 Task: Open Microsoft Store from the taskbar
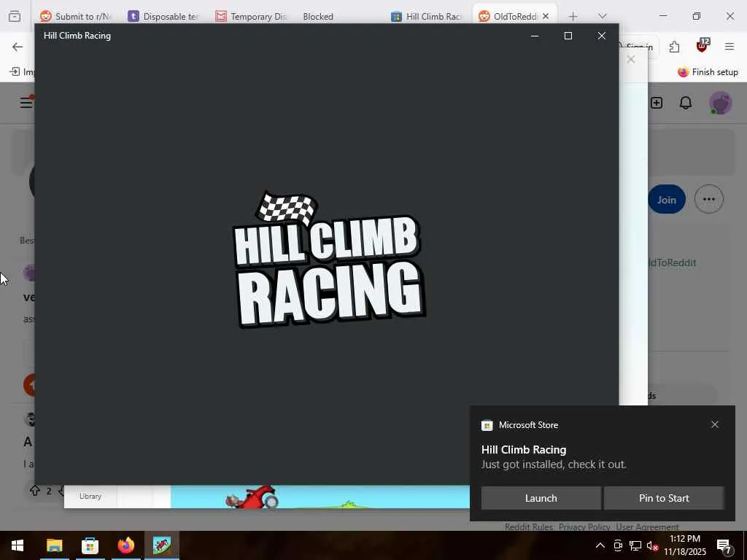pyautogui.click(x=90, y=545)
